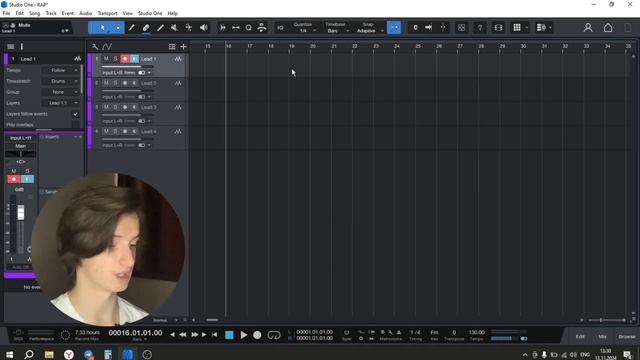The image size is (640, 360).
Task: Toggle Autoscroll arrow icon
Action: 428,28
